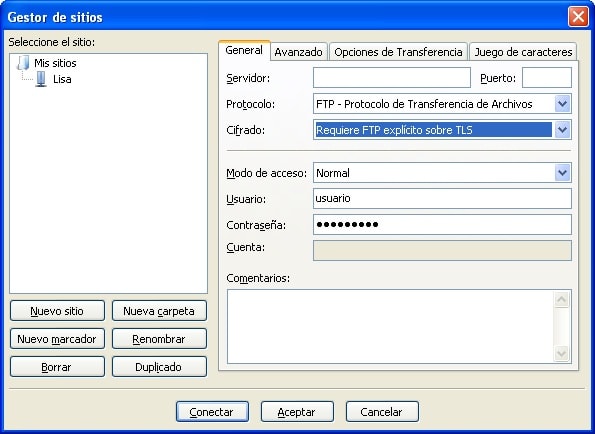This screenshot has height=434, width=595.
Task: Click the Servidor label
Action: click(248, 78)
